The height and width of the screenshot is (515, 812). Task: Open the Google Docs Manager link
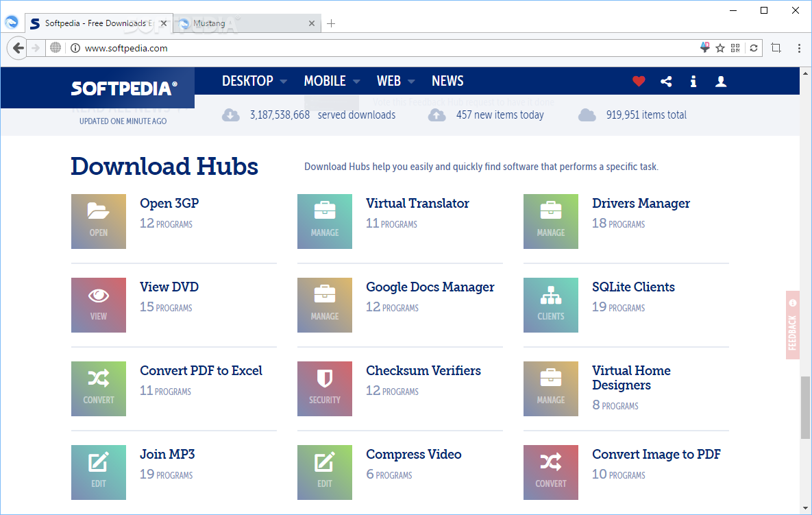pyautogui.click(x=430, y=287)
